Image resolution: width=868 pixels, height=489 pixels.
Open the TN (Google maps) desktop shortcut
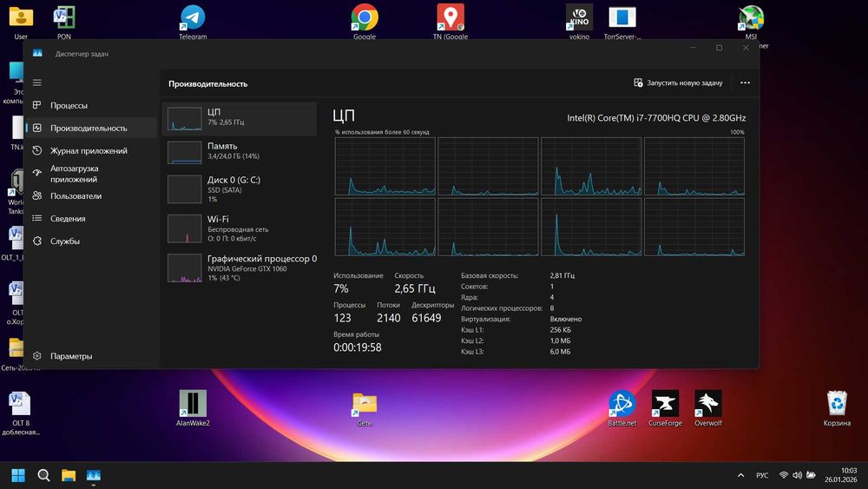[450, 22]
